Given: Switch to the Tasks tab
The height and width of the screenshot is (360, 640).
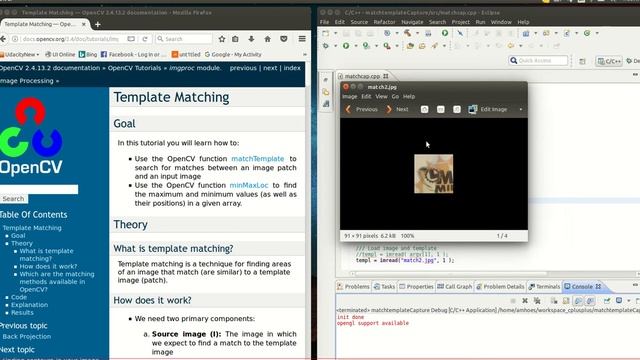Looking at the screenshot, I should coord(384,287).
